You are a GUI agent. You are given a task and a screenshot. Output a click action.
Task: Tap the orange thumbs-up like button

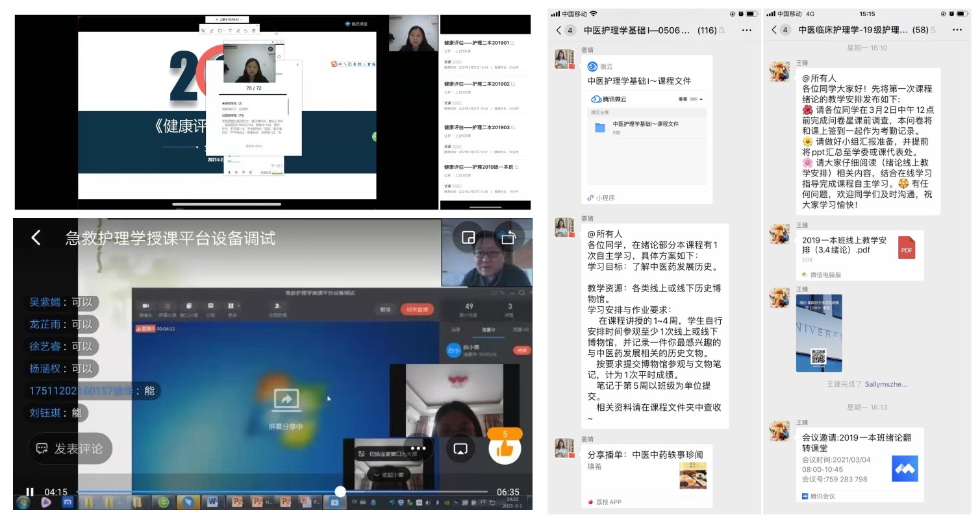pos(505,450)
